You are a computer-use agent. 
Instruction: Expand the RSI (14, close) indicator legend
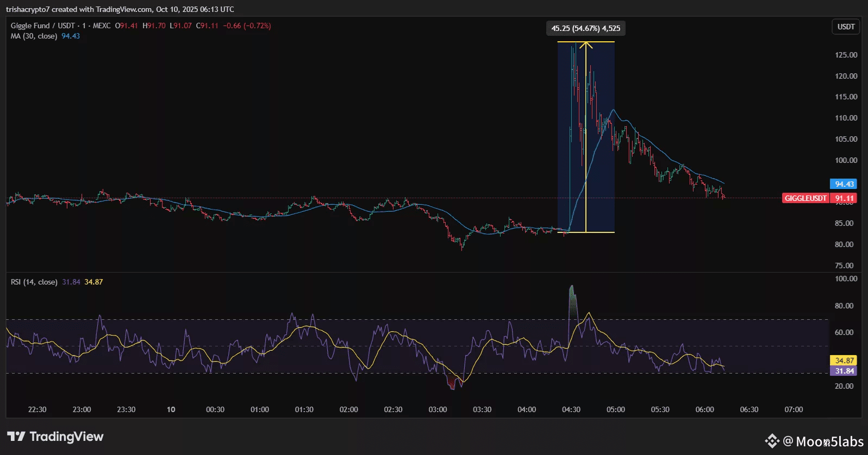coord(34,282)
